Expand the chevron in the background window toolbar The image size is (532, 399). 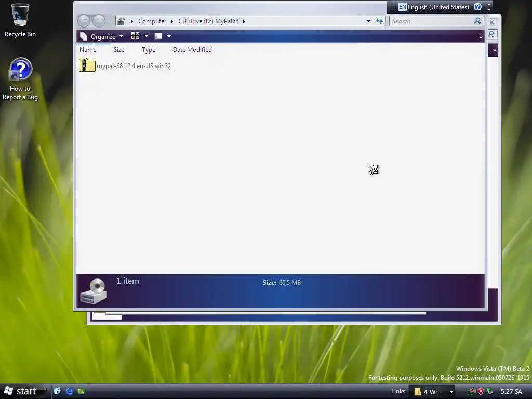point(495,50)
